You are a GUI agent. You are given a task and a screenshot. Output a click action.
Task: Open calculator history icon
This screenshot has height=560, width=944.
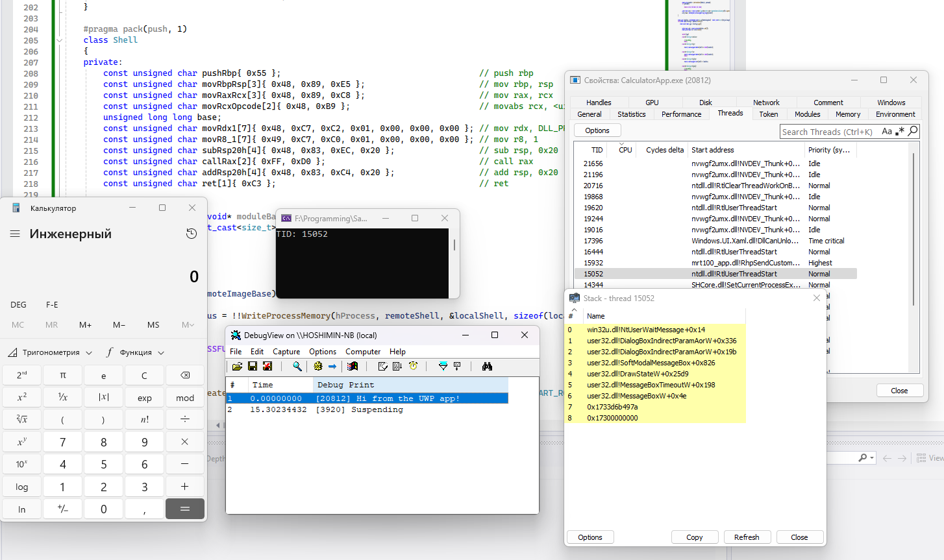click(x=192, y=234)
